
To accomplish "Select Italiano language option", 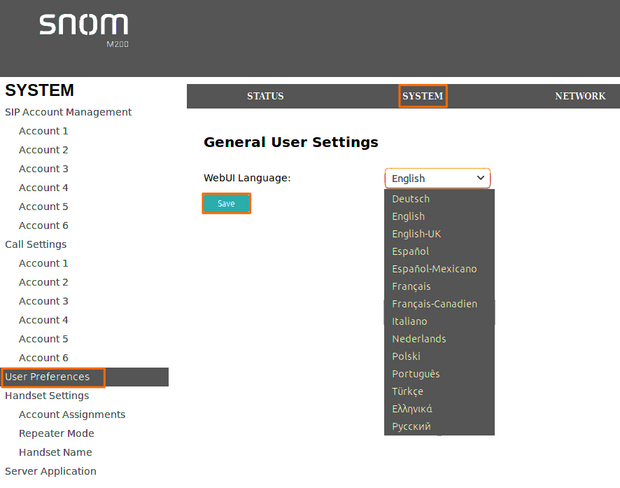I will 409,321.
